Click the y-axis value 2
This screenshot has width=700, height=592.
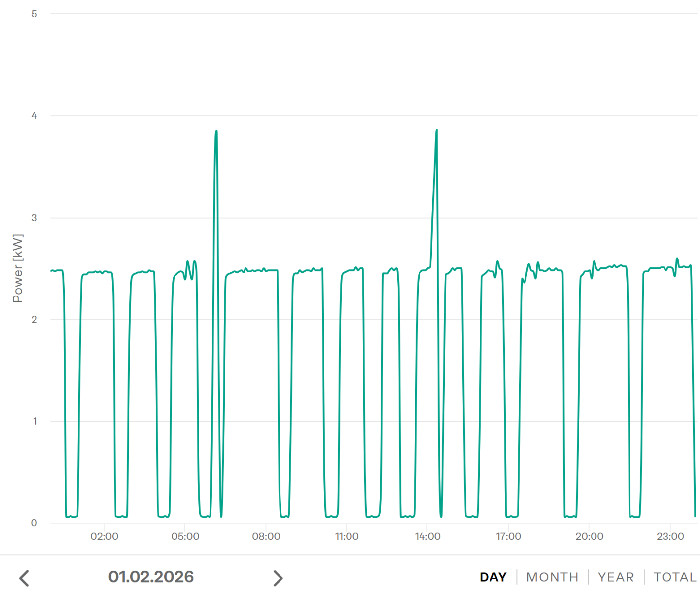click(x=34, y=320)
